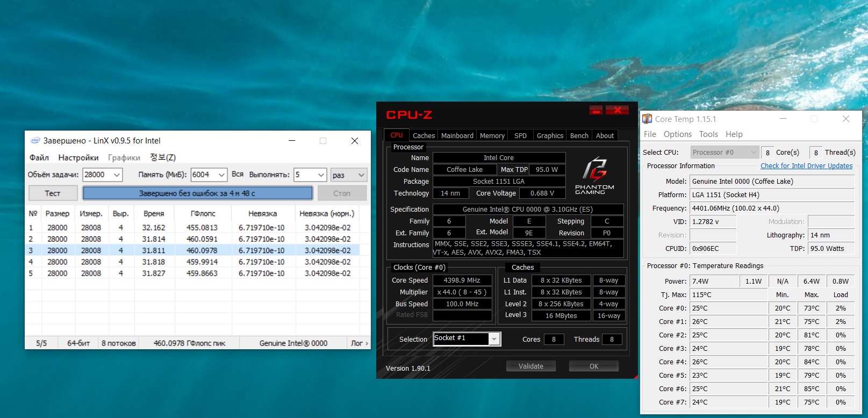Click the Tj. Max value 115°C
The width and height of the screenshot is (868, 418).
click(728, 294)
